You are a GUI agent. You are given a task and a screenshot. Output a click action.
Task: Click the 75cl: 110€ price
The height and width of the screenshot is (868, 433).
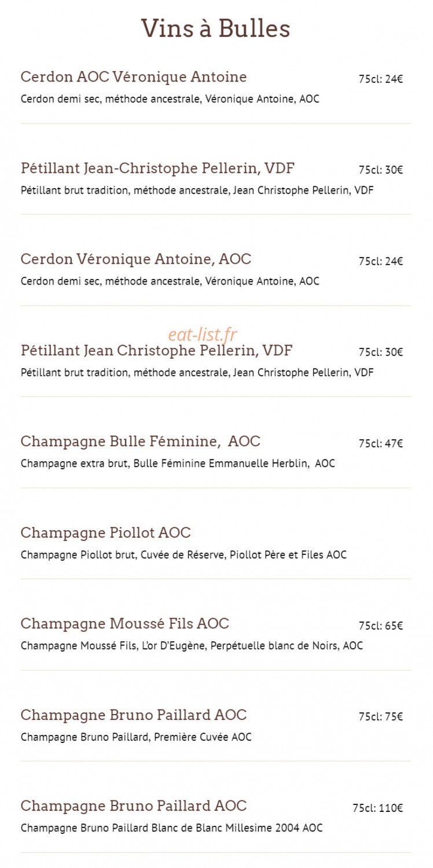[377, 808]
